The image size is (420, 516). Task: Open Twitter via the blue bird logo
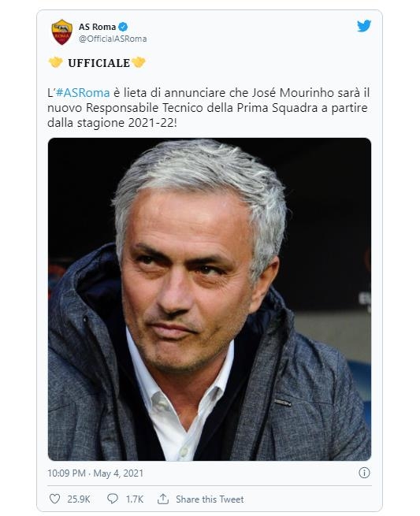[x=364, y=26]
